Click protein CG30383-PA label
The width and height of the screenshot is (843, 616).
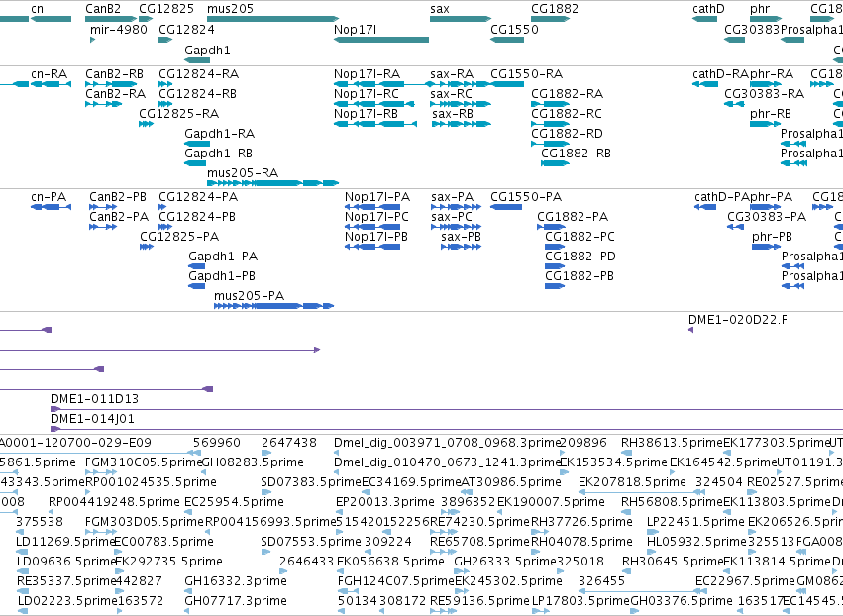point(767,217)
